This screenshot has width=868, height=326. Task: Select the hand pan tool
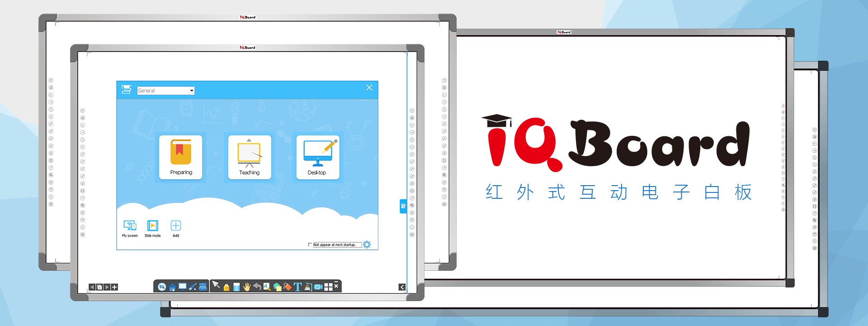click(x=247, y=287)
